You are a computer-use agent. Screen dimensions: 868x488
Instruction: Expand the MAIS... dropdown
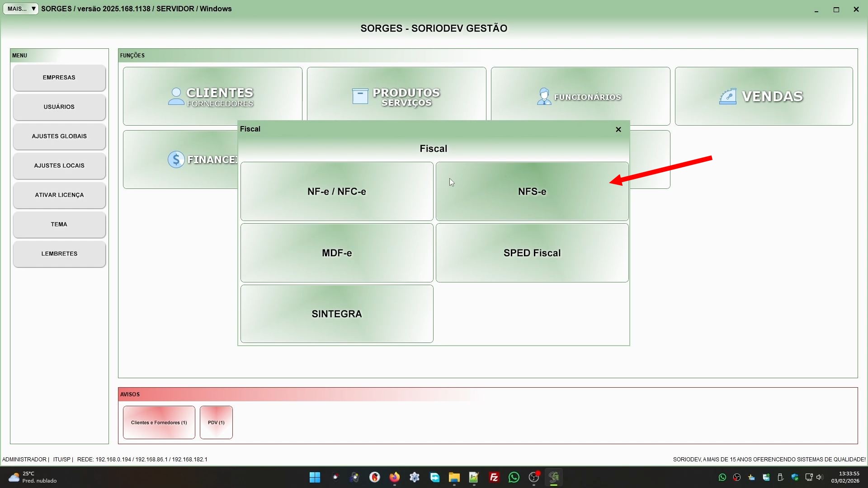coord(21,9)
